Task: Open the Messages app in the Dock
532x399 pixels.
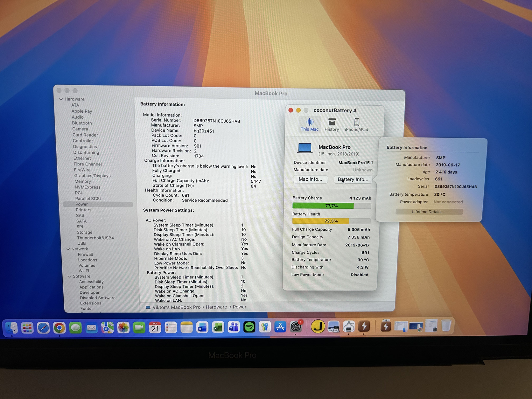Action: 75,327
